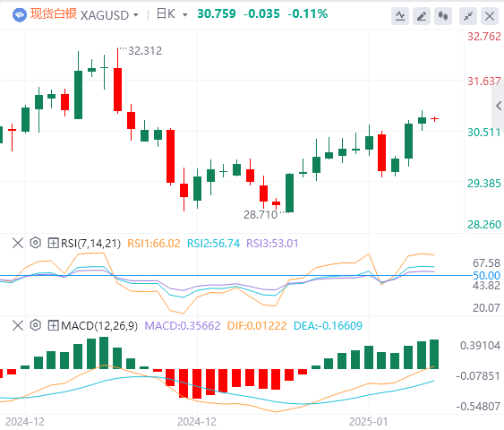
Task: Click the latest red doji candlestick
Action: (x=434, y=119)
